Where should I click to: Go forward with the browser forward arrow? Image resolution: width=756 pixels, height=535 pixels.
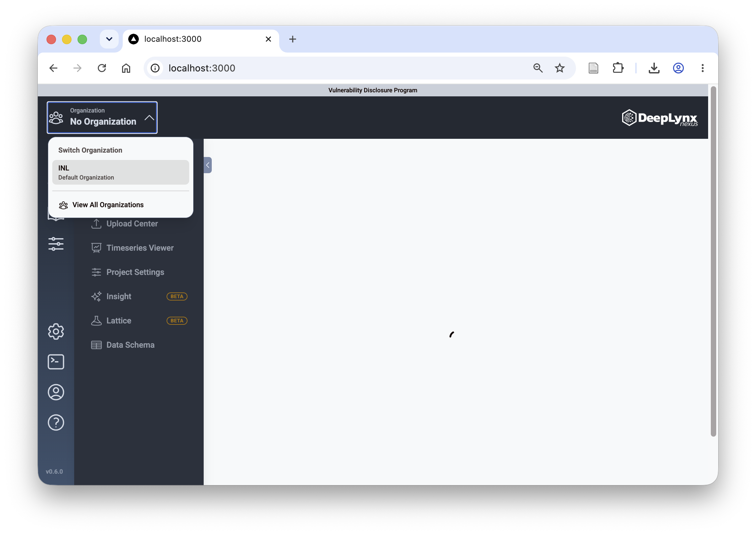click(x=78, y=68)
